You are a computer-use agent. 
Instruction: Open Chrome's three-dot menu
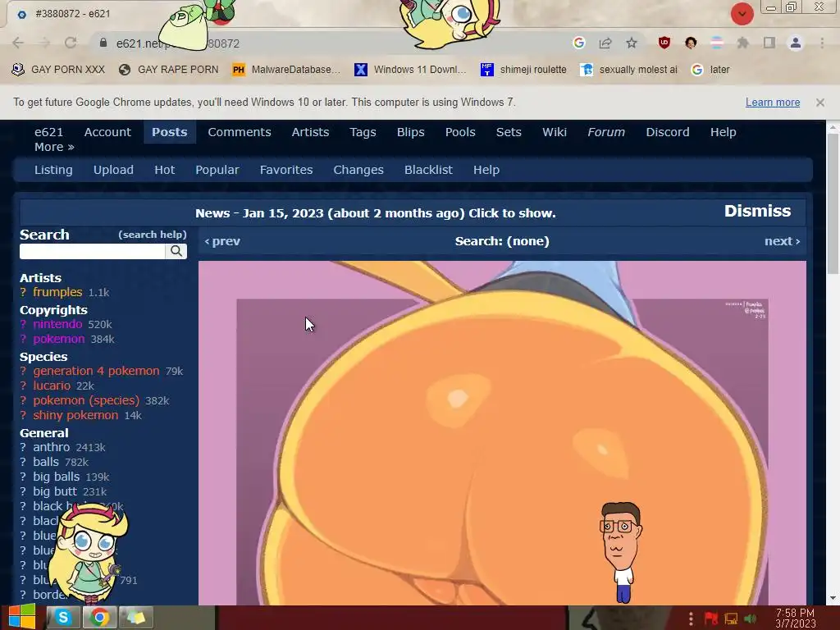click(822, 43)
